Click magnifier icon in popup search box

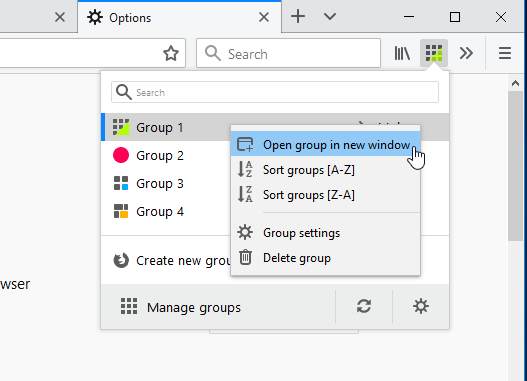(x=123, y=92)
